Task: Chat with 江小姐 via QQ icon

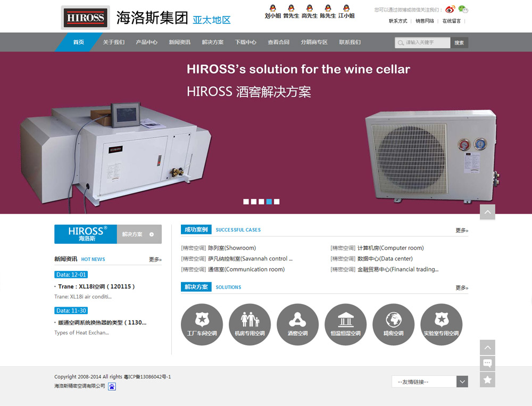Action: click(346, 8)
